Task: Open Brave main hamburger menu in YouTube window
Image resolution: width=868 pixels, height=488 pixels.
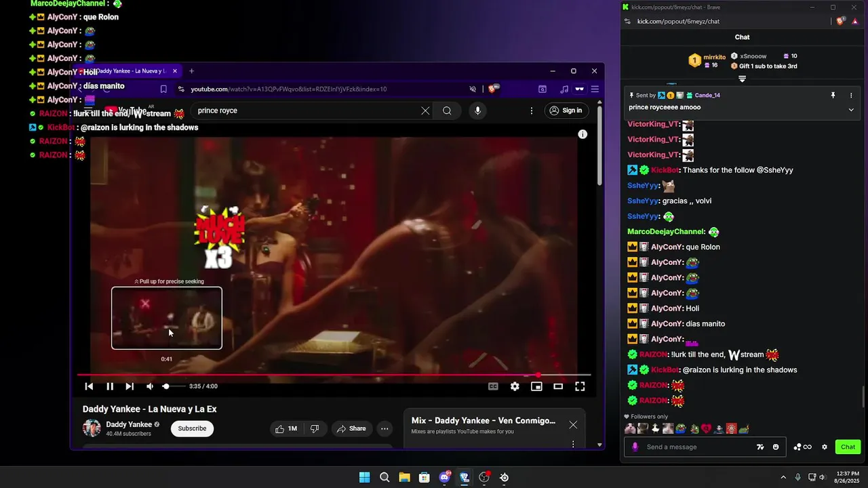Action: [x=595, y=89]
